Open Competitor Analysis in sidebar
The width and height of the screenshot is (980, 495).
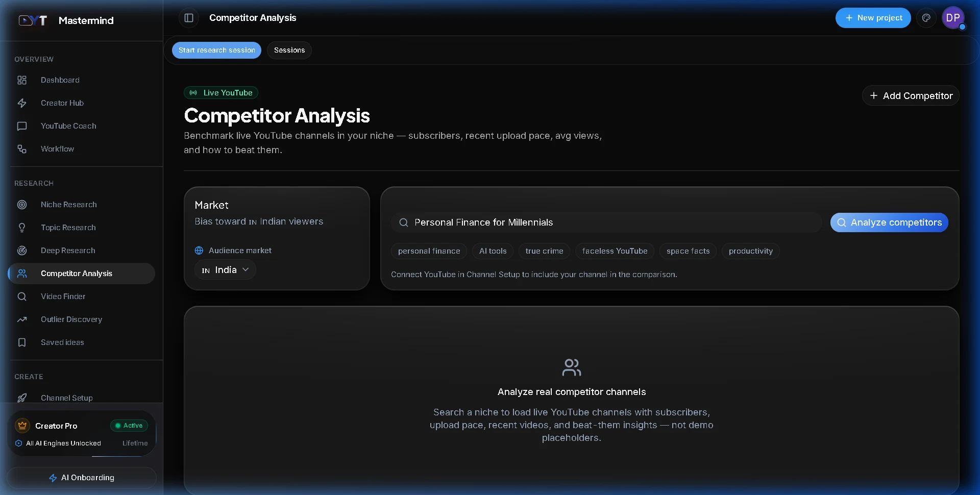[x=82, y=274]
